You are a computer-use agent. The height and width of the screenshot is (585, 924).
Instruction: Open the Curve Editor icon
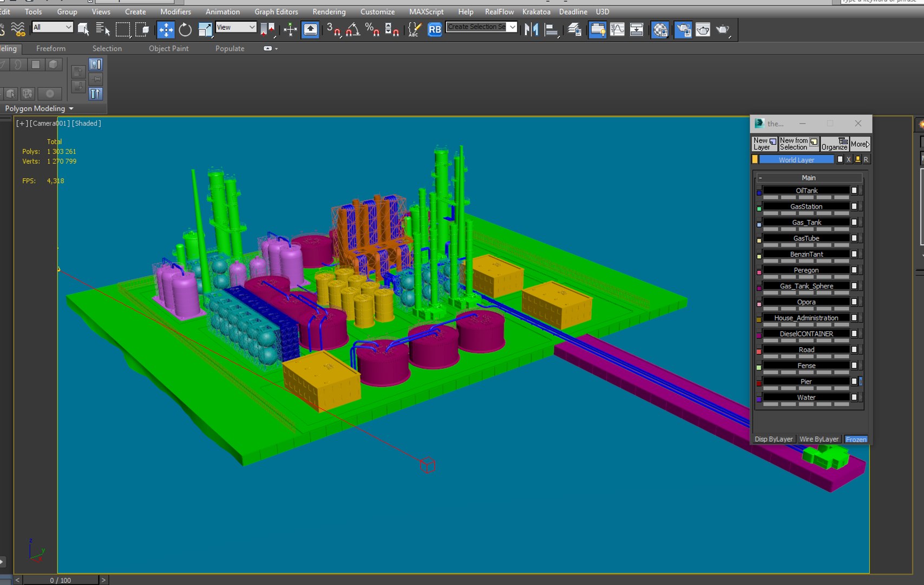tap(618, 29)
